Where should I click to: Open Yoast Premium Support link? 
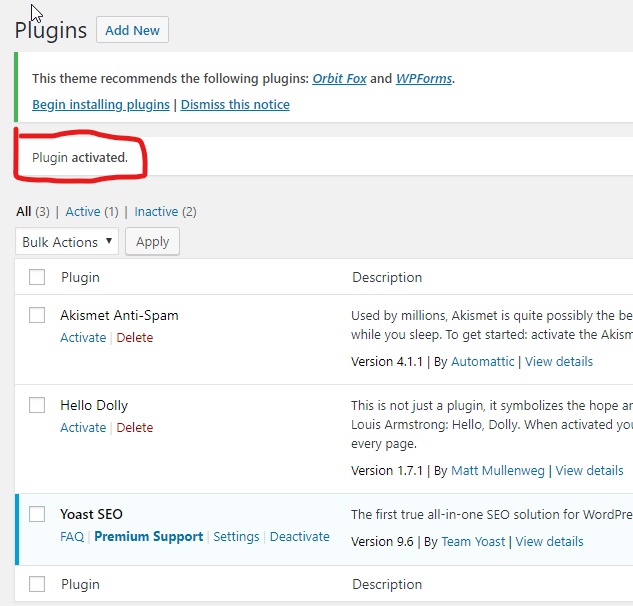click(149, 537)
